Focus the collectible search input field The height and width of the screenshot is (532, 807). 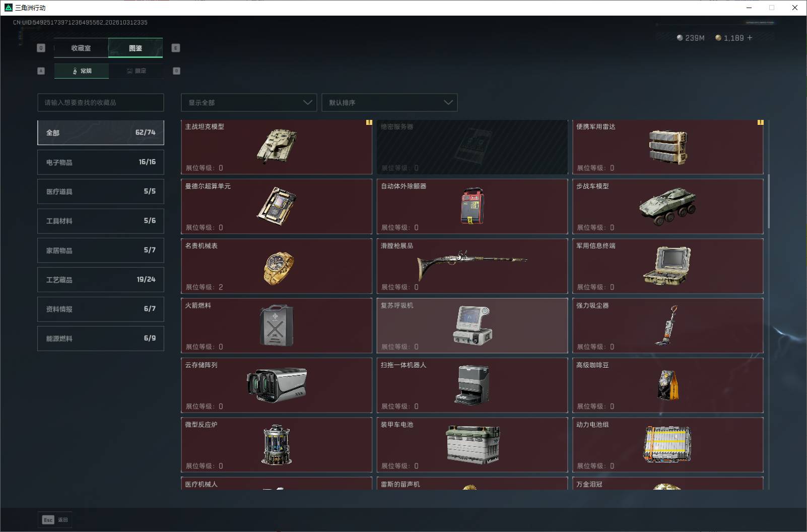coord(101,102)
